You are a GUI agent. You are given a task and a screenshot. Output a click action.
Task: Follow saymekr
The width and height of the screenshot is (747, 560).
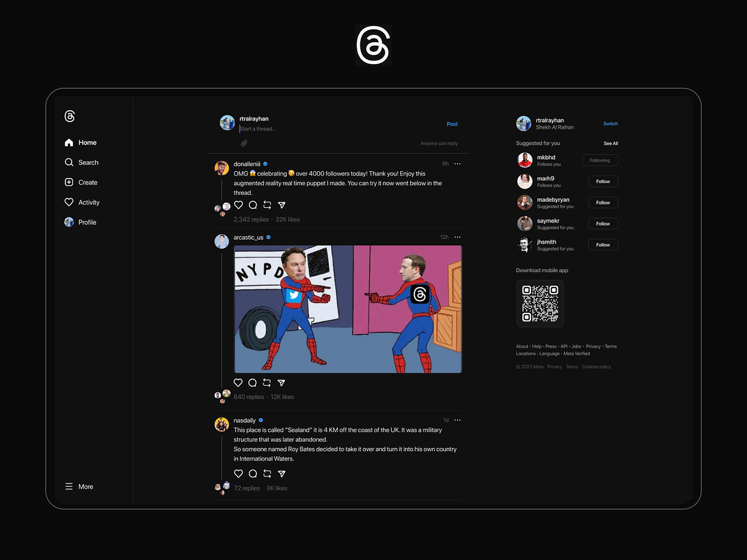[603, 224]
